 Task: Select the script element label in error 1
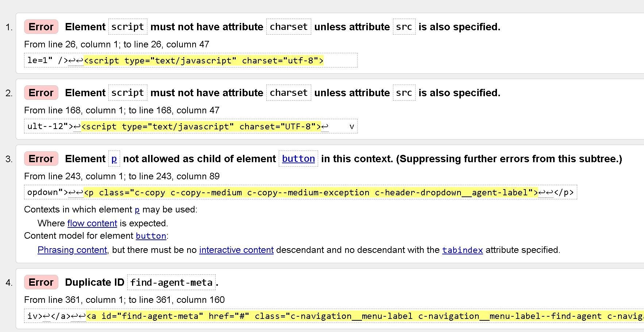[x=127, y=27]
